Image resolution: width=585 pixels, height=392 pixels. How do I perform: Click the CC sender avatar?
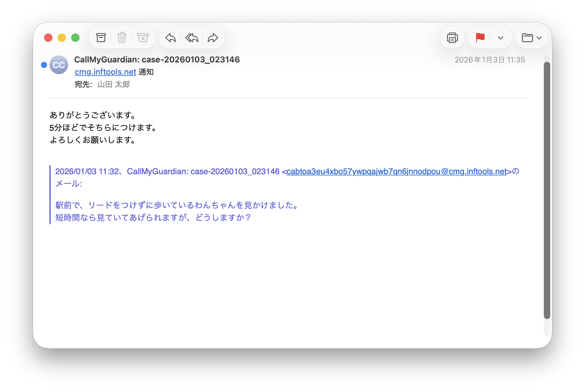59,65
